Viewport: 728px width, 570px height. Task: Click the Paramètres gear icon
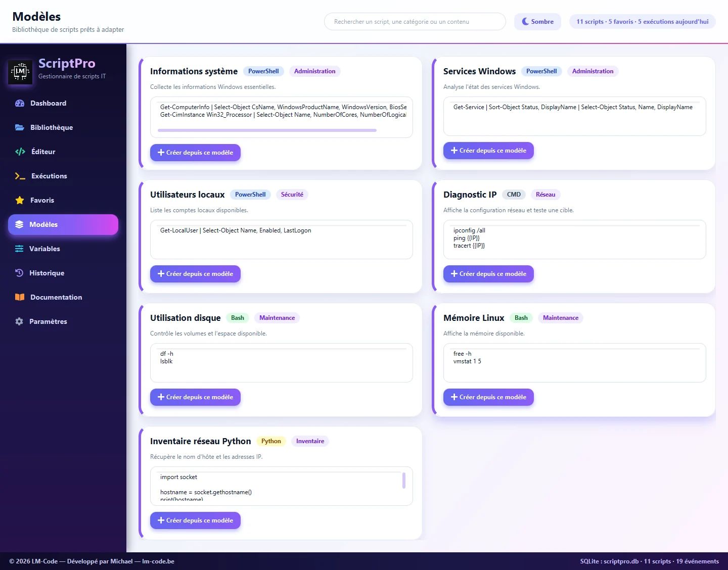(x=19, y=321)
